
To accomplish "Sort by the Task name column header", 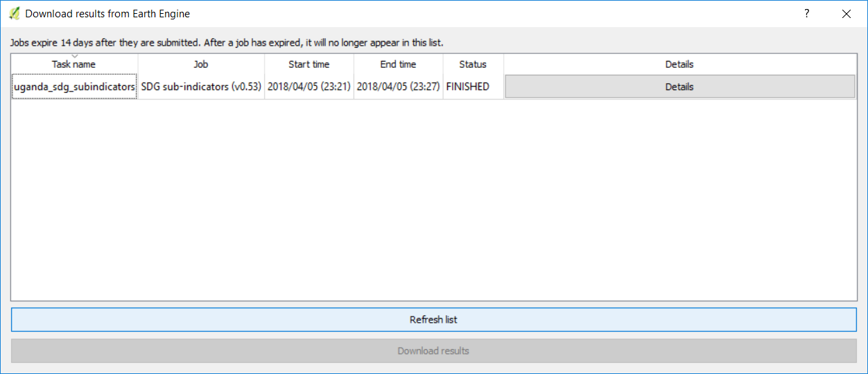I will [x=73, y=64].
